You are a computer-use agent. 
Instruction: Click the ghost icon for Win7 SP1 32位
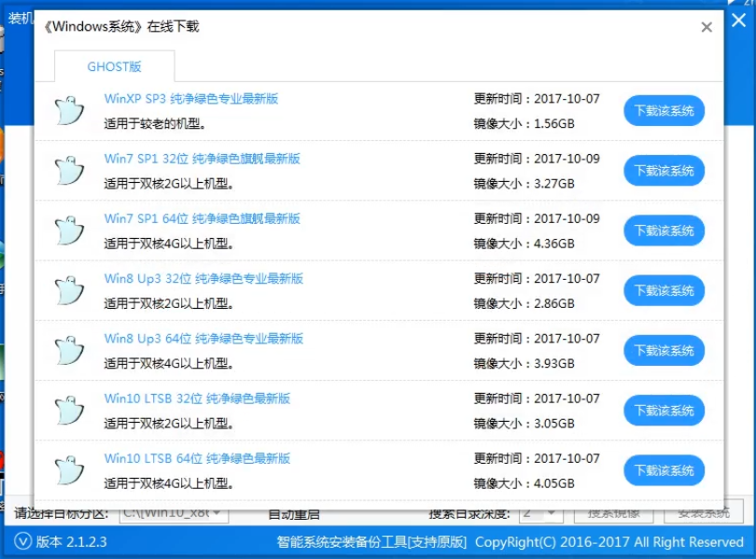tap(67, 170)
